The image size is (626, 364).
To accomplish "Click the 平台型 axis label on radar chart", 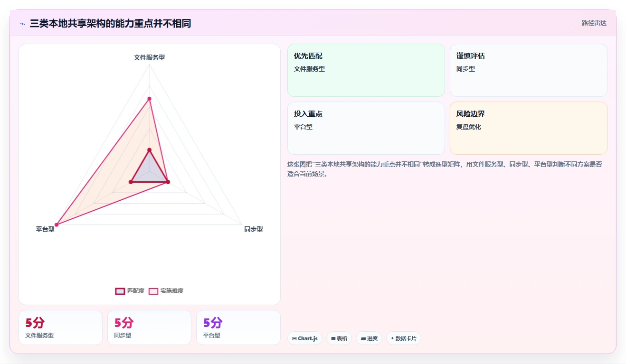I will 45,229.
